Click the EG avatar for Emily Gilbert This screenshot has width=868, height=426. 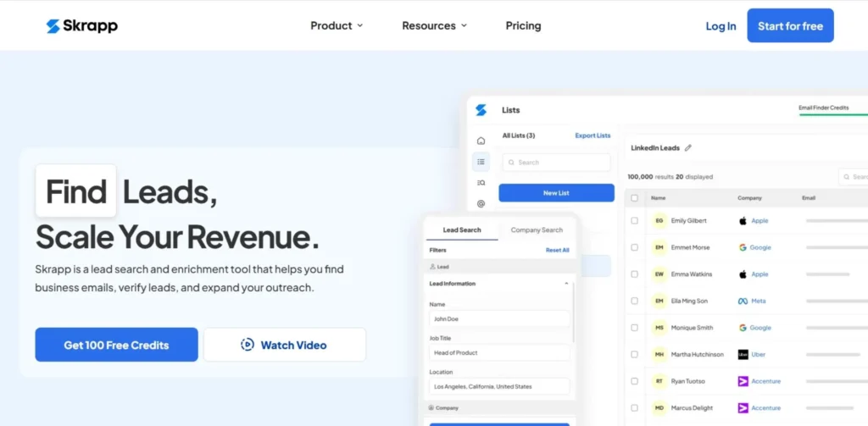[659, 221]
